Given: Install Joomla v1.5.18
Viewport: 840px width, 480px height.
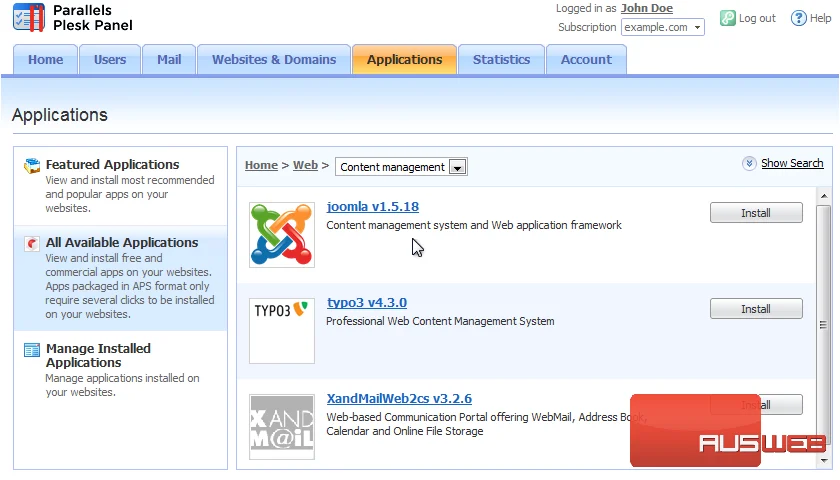Looking at the screenshot, I should tap(756, 213).
